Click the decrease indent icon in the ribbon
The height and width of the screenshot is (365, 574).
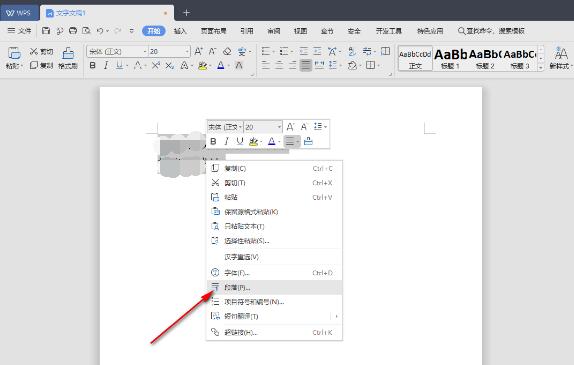[303, 52]
